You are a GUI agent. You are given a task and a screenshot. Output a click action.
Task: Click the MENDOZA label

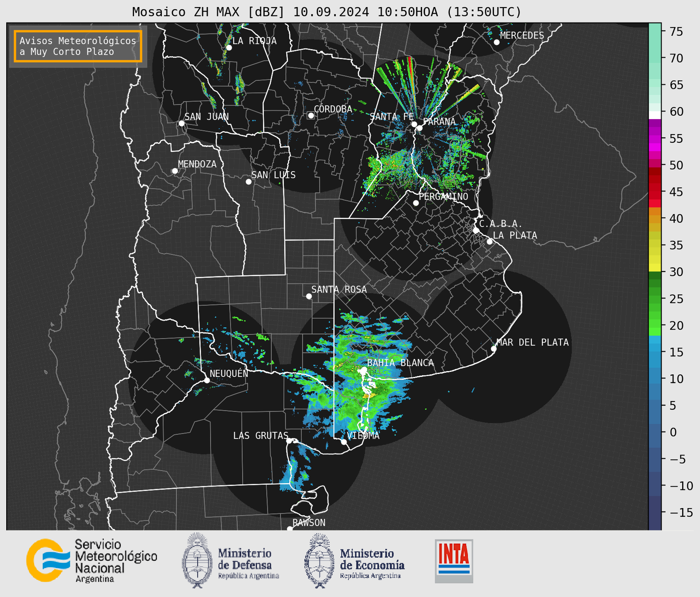(197, 164)
